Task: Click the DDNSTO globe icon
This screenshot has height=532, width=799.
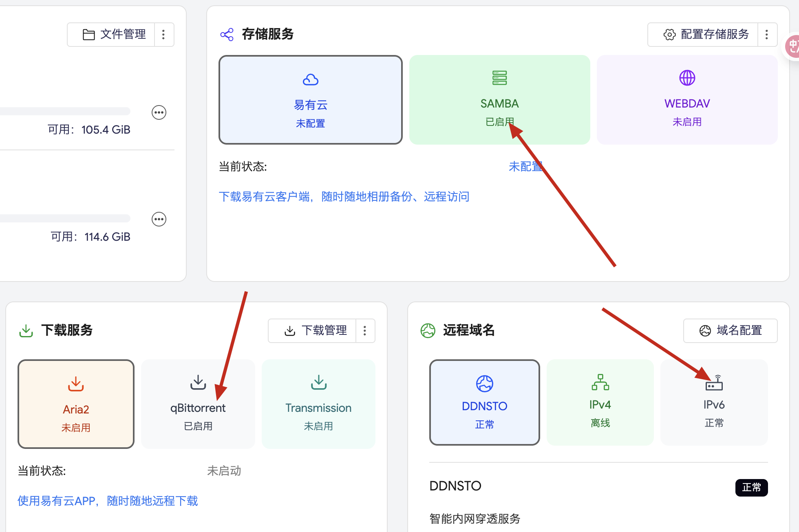Action: pyautogui.click(x=484, y=384)
